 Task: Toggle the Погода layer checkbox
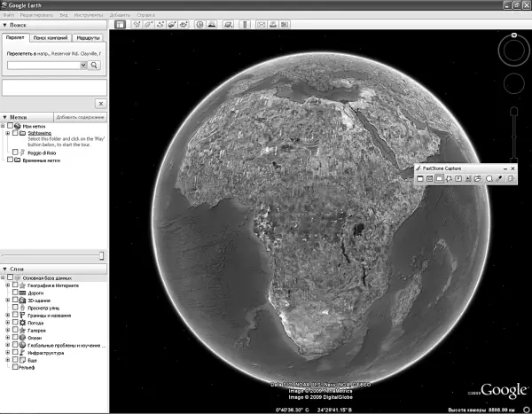(x=15, y=322)
